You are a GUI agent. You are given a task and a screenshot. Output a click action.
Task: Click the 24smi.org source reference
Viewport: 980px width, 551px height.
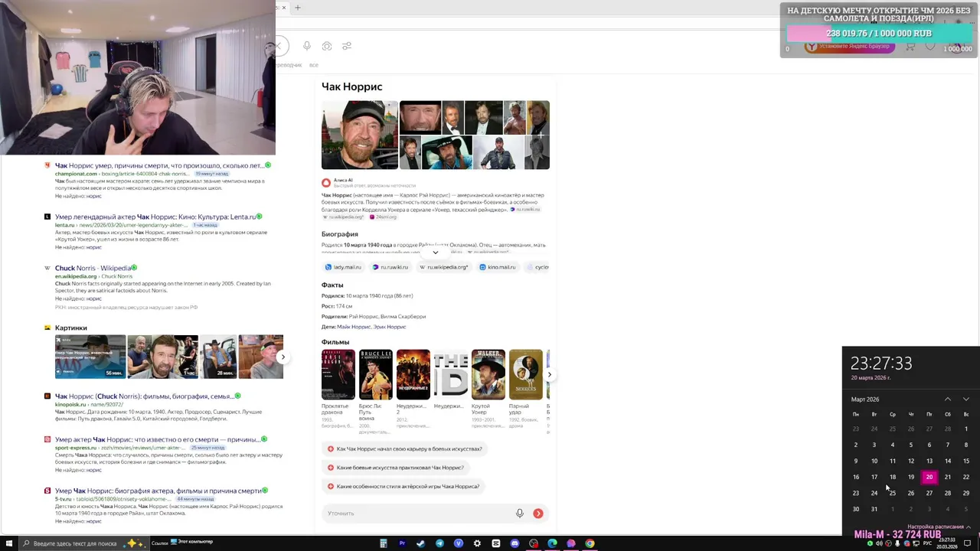[384, 217]
